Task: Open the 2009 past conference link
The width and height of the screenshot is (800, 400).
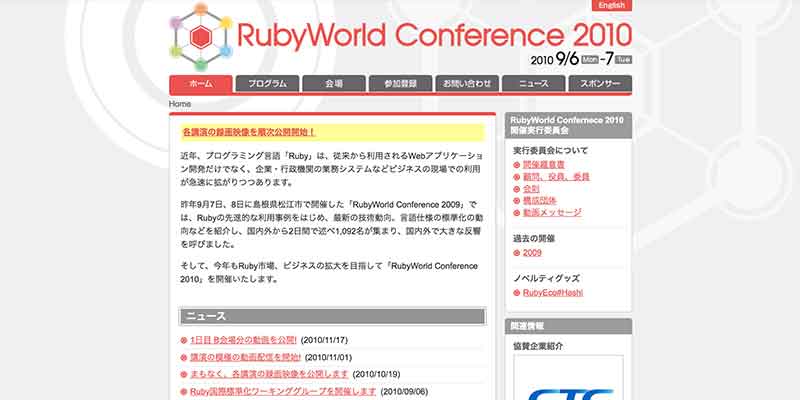Action: coord(532,253)
